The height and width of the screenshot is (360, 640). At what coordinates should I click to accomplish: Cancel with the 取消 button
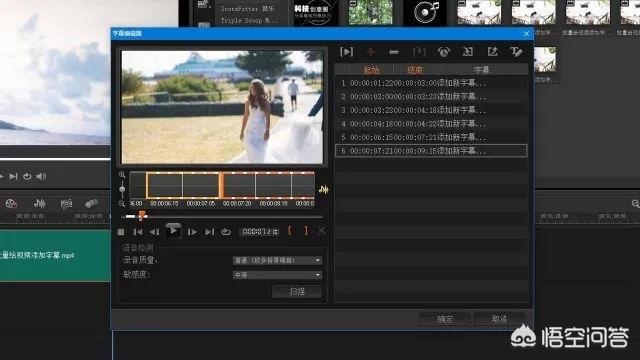499,319
